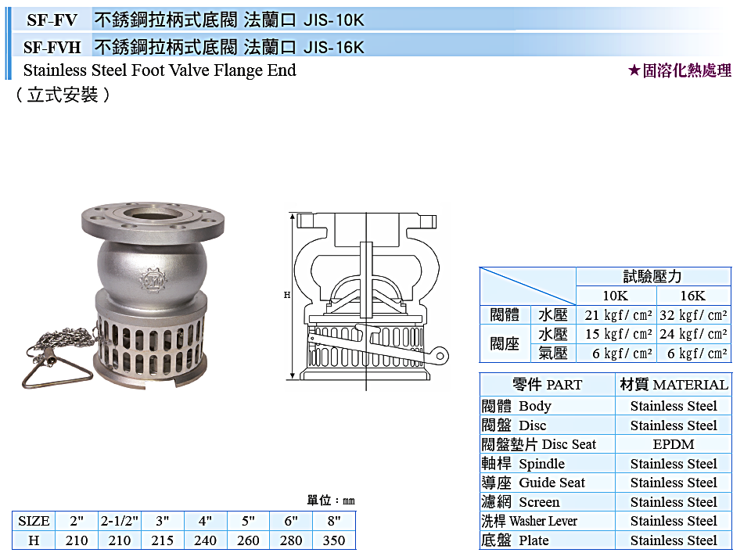Screen dimensions: 751x560
Task: Click the 試驗壓力 table header
Action: [x=653, y=276]
